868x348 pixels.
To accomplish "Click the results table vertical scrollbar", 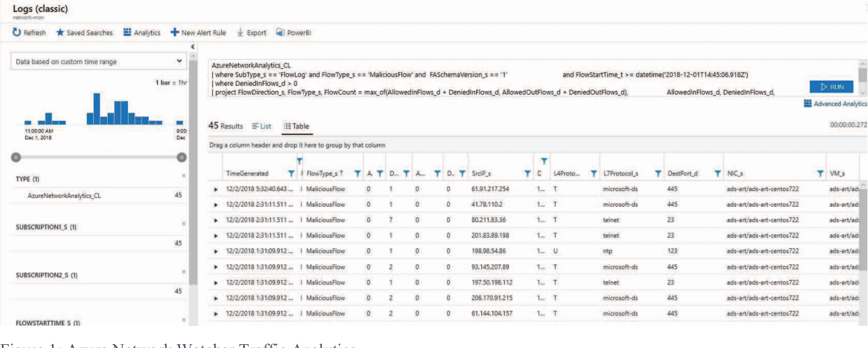I will [863, 252].
